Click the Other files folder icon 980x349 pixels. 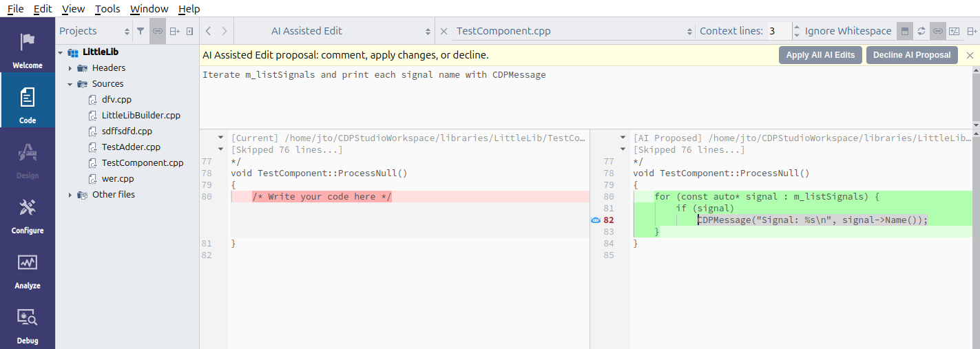coord(83,195)
